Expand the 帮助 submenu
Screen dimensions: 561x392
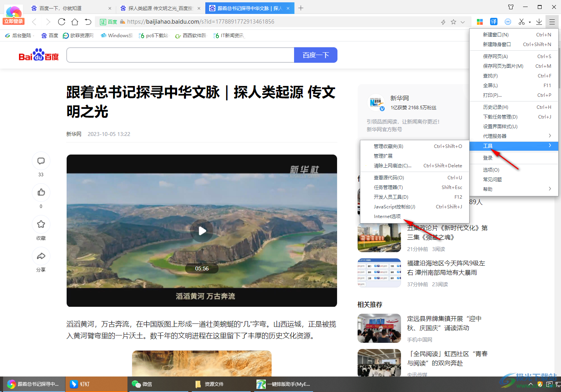[514, 189]
